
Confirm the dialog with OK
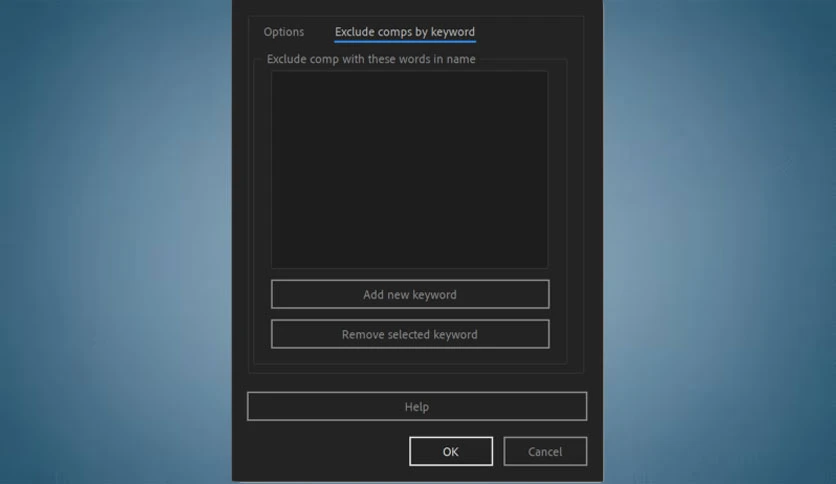tap(451, 451)
